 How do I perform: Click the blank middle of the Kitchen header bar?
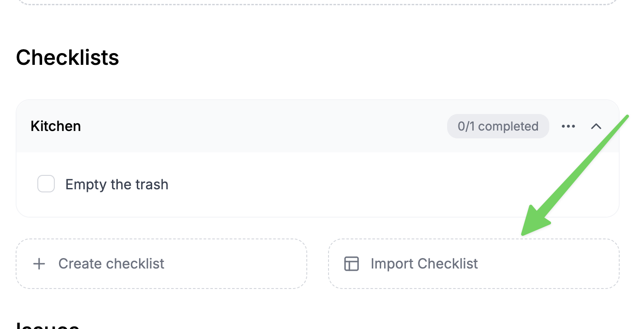coord(261,126)
